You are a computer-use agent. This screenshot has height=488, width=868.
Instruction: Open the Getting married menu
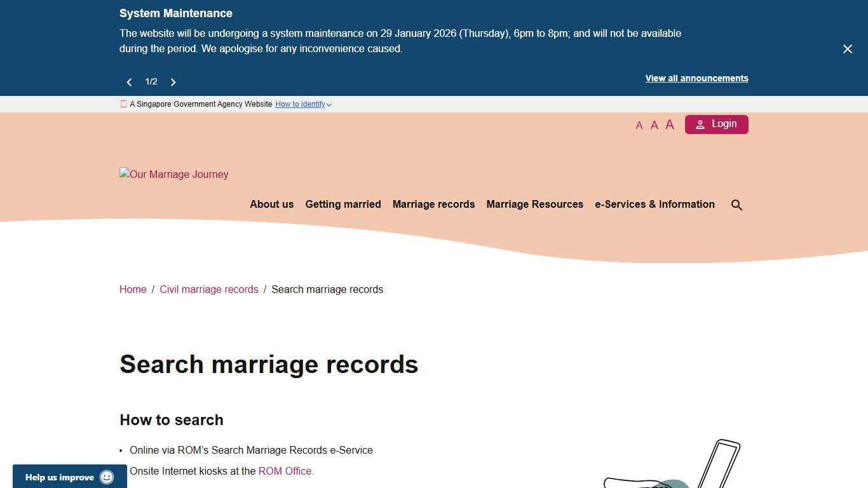[343, 204]
